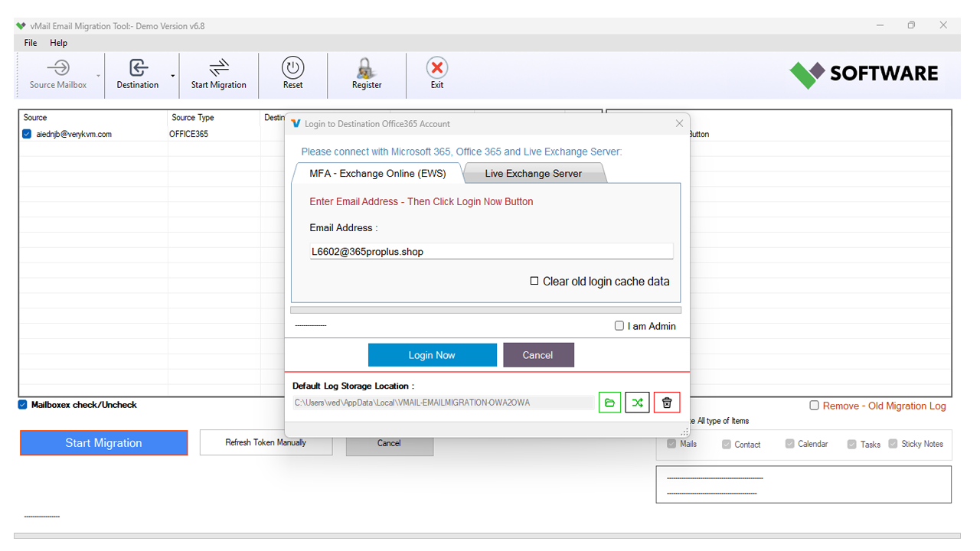Screen dimensions: 980x551
Task: Open the Source Mailbox toolbar button
Action: 58,75
